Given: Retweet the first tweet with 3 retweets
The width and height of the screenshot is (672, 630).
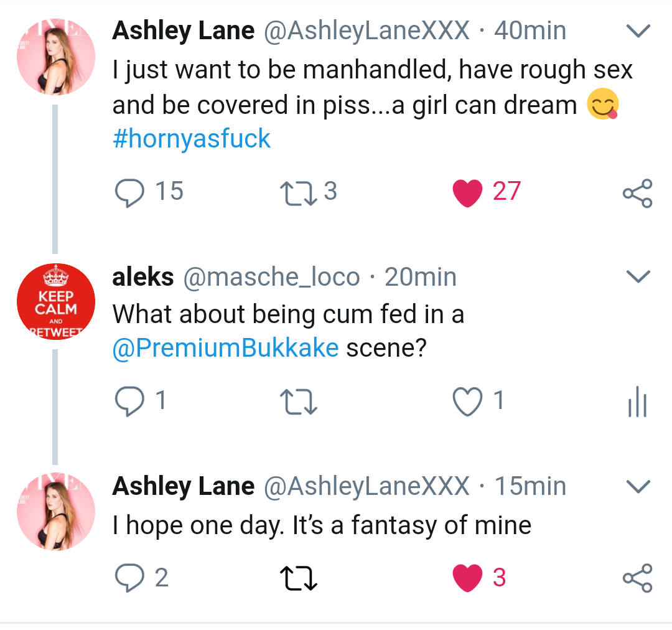Looking at the screenshot, I should (x=297, y=192).
